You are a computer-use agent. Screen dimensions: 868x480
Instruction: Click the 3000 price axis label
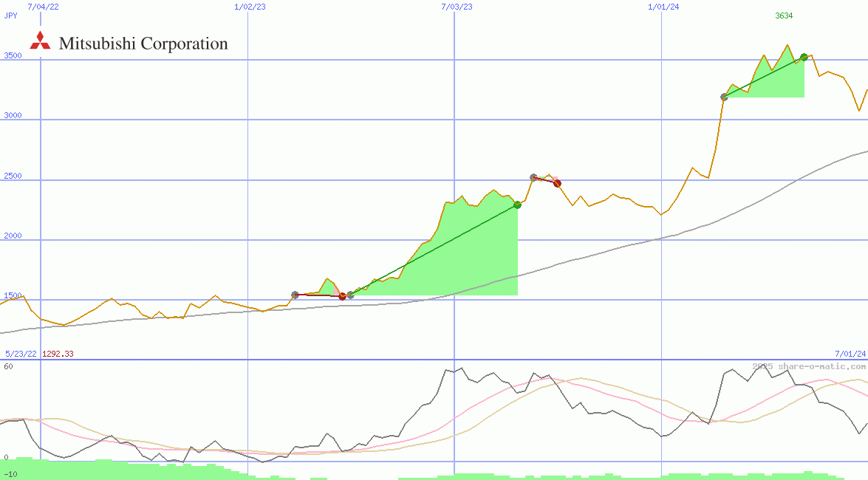(13, 115)
